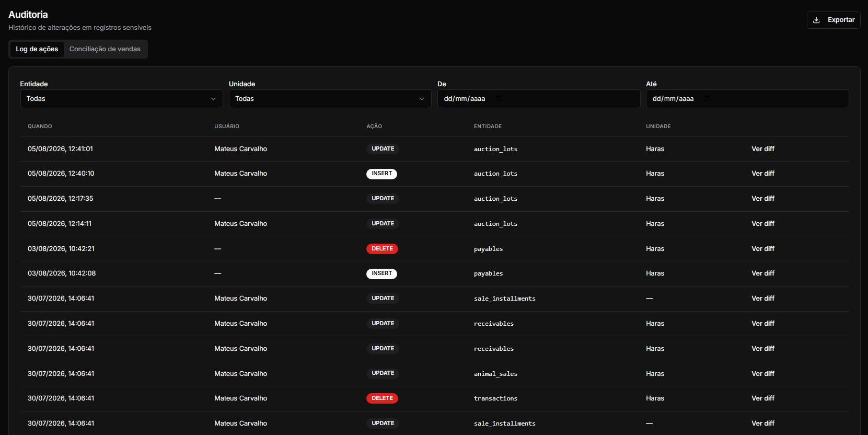Click the INSERT badge at 10:42:08

381,273
